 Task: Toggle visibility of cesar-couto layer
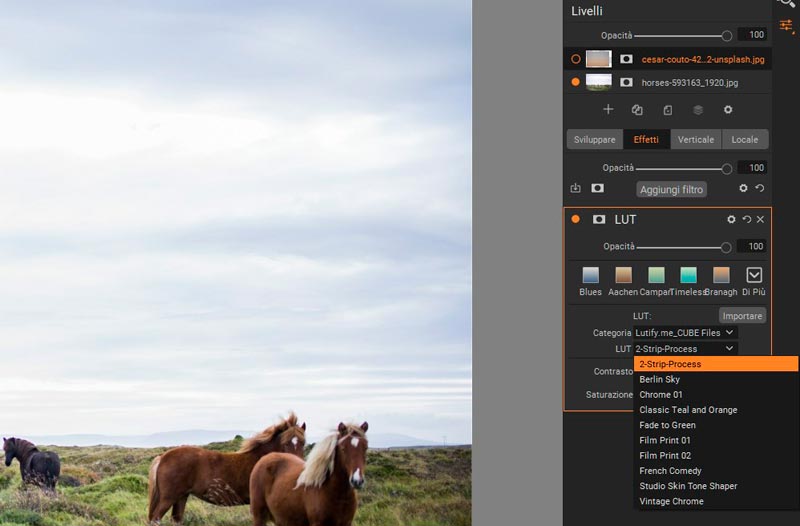point(576,59)
